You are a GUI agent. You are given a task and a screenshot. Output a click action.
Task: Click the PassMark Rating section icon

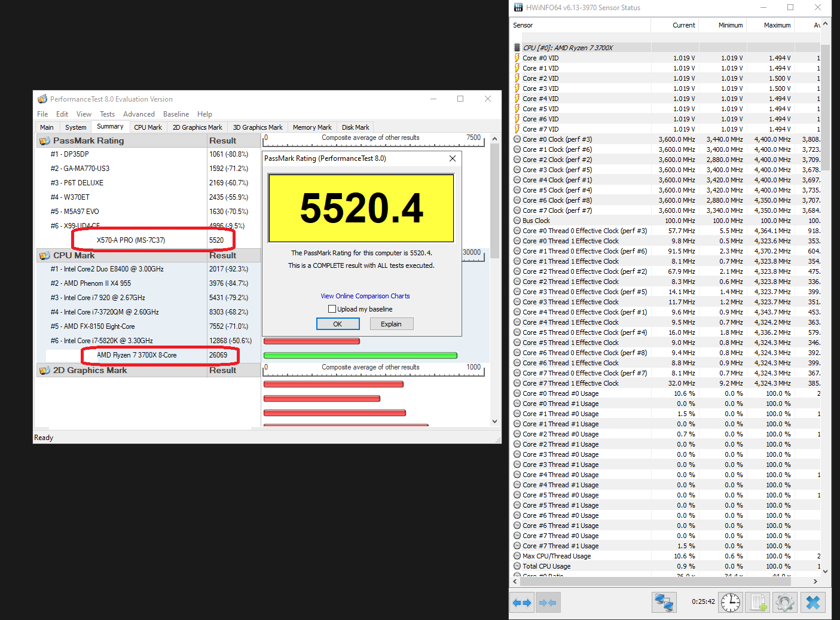pyautogui.click(x=44, y=141)
